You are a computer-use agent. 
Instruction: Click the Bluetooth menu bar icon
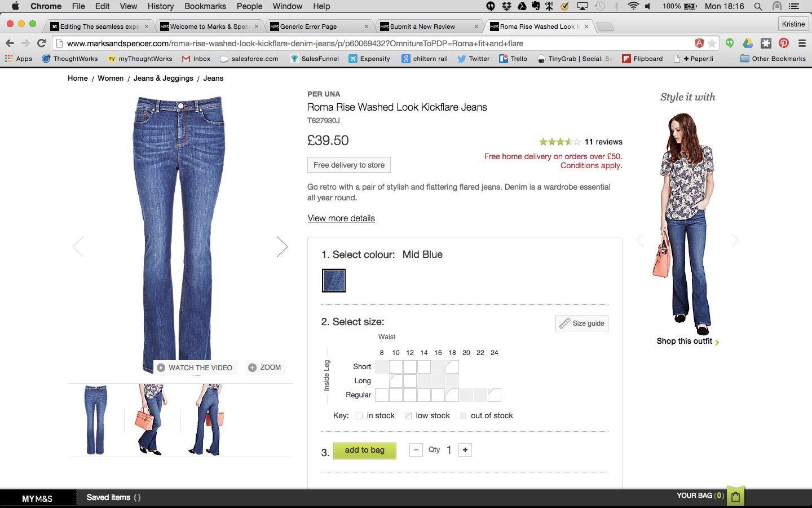coord(616,6)
